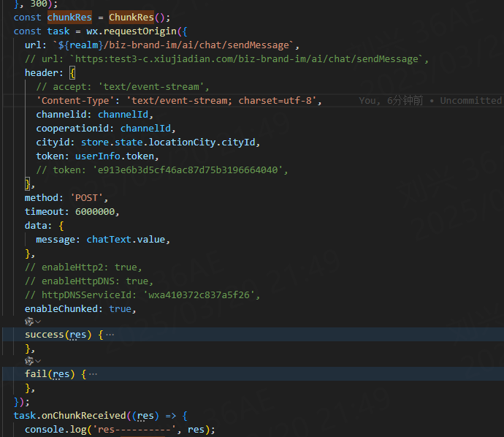Expand the folded ellipsis after success(res) {
Viewport: 504px width, 437px height.
point(110,335)
